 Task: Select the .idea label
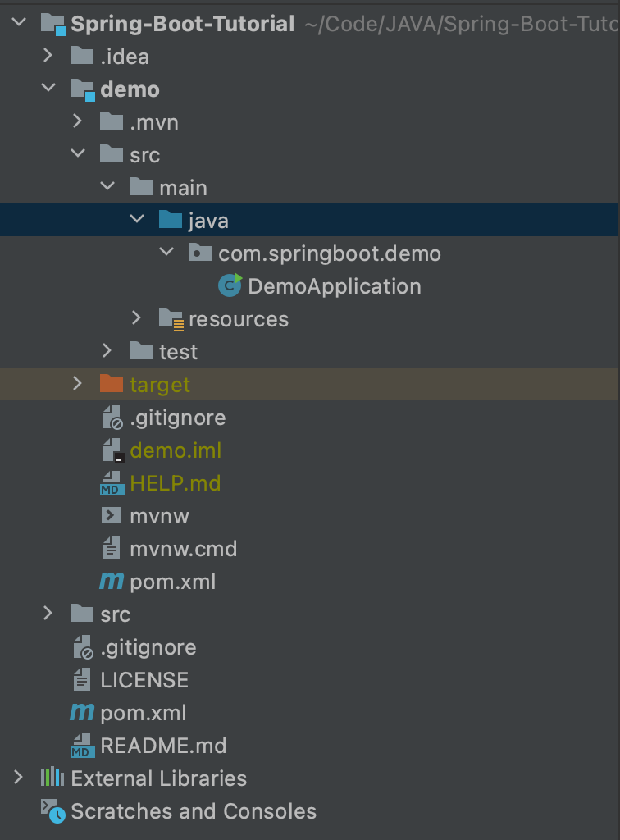125,57
